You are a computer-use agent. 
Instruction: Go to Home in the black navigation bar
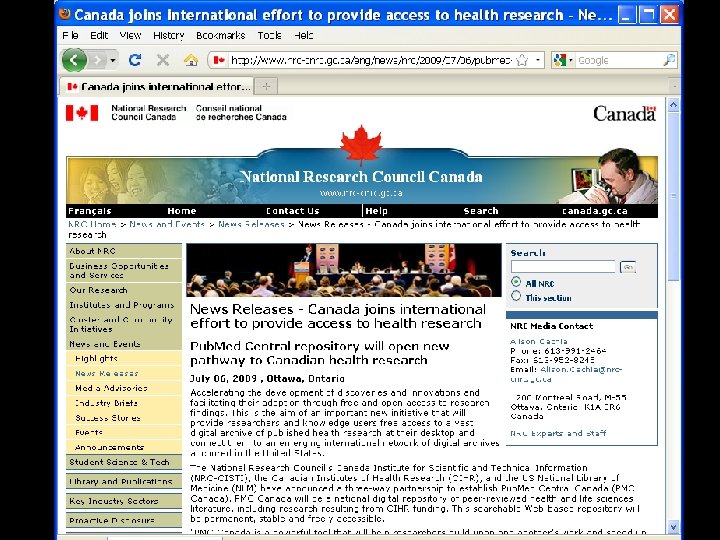coord(182,211)
